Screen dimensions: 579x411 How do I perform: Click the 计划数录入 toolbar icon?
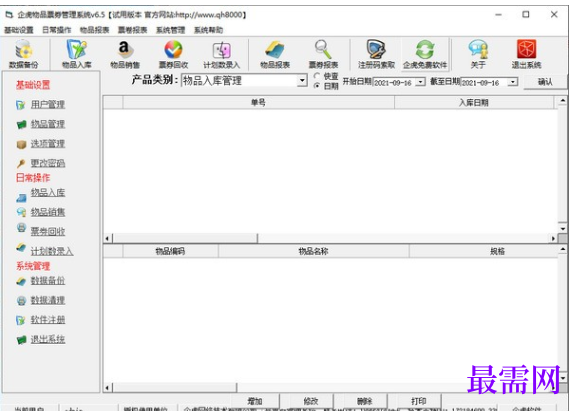coord(222,54)
